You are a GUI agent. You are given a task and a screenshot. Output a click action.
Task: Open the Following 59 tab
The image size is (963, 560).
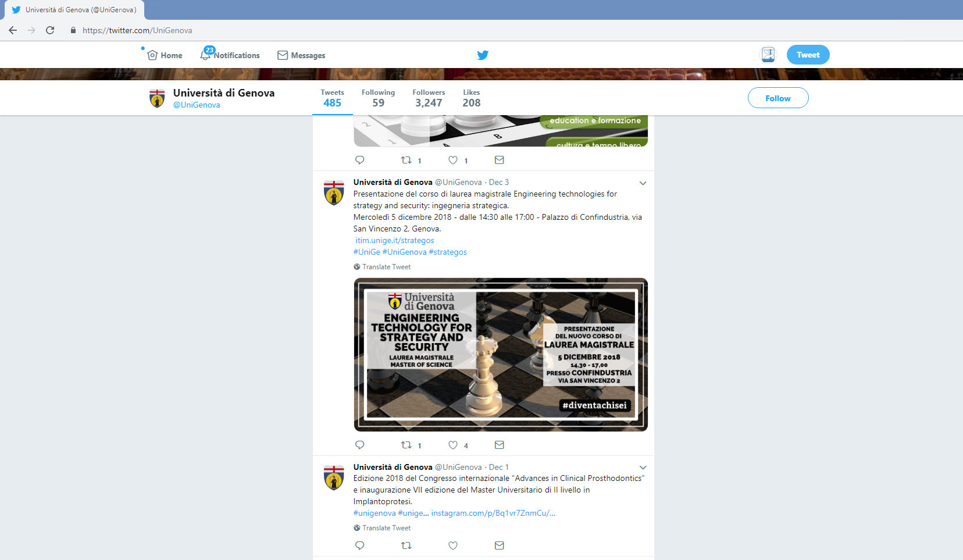(x=378, y=98)
